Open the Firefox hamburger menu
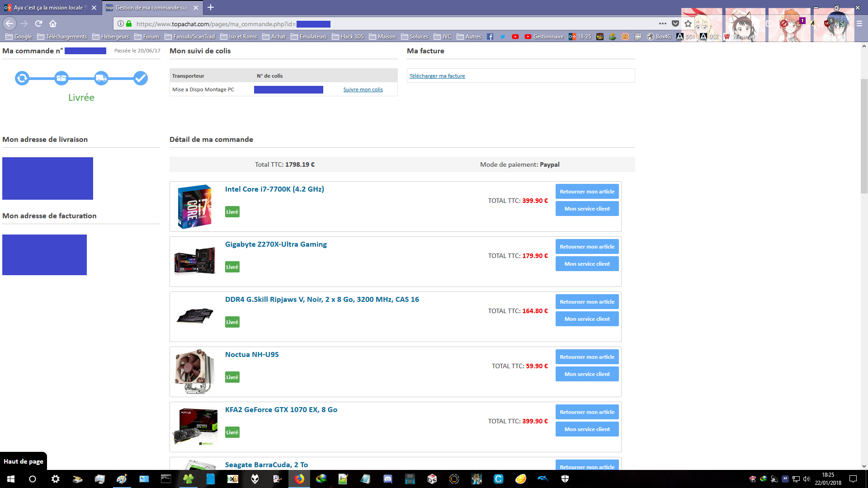This screenshot has height=488, width=868. [859, 23]
